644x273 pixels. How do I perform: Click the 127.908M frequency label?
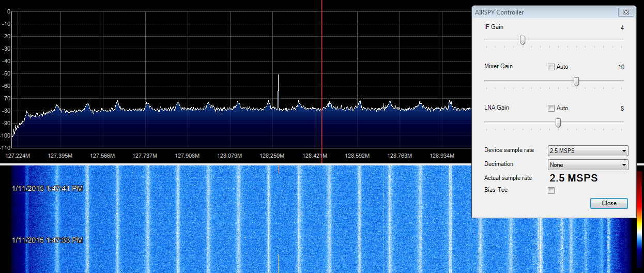click(x=187, y=155)
